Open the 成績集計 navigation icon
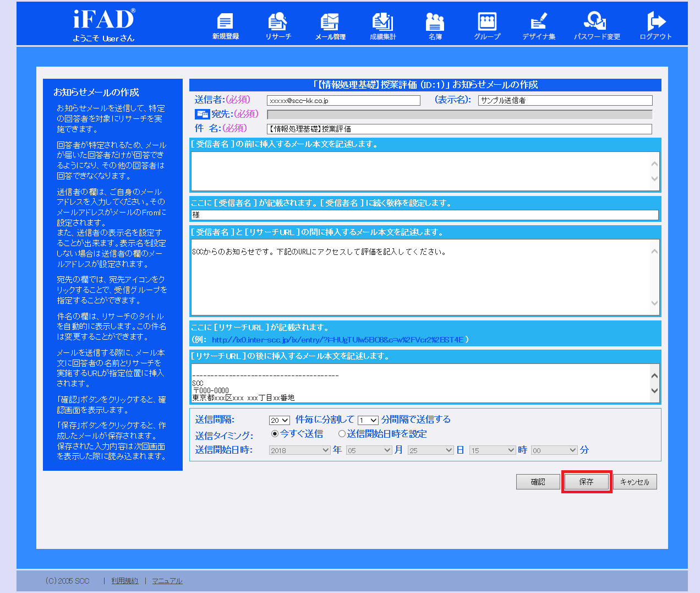700x593 pixels. (382, 26)
